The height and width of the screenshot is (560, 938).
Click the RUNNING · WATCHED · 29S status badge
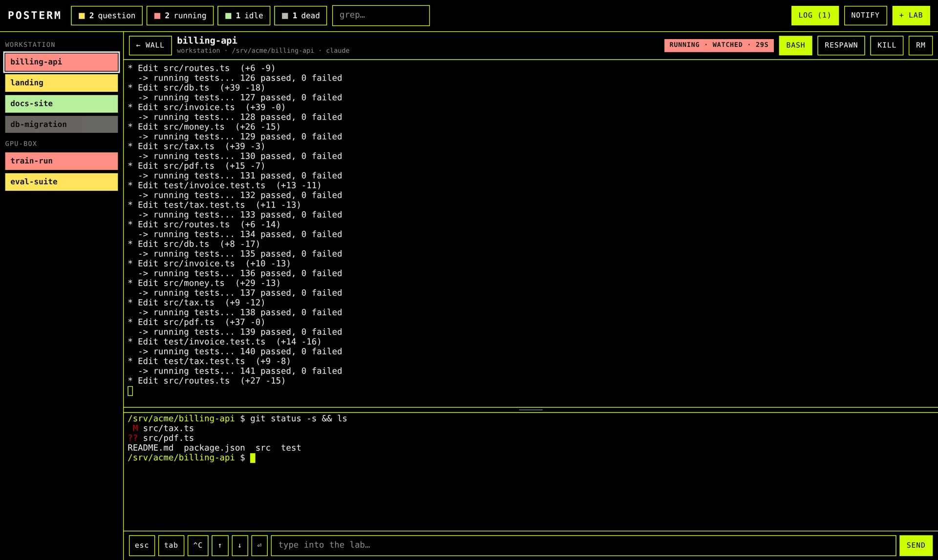pos(719,45)
